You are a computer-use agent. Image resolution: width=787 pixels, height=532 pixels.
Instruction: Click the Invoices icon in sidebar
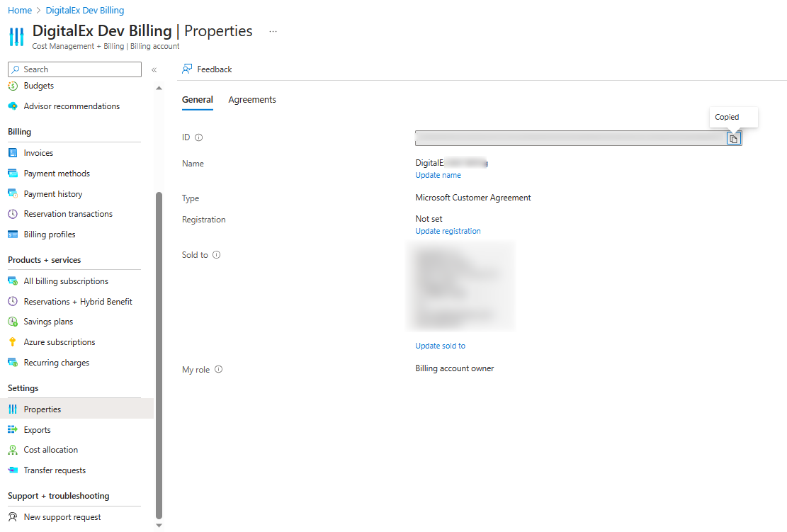point(12,153)
